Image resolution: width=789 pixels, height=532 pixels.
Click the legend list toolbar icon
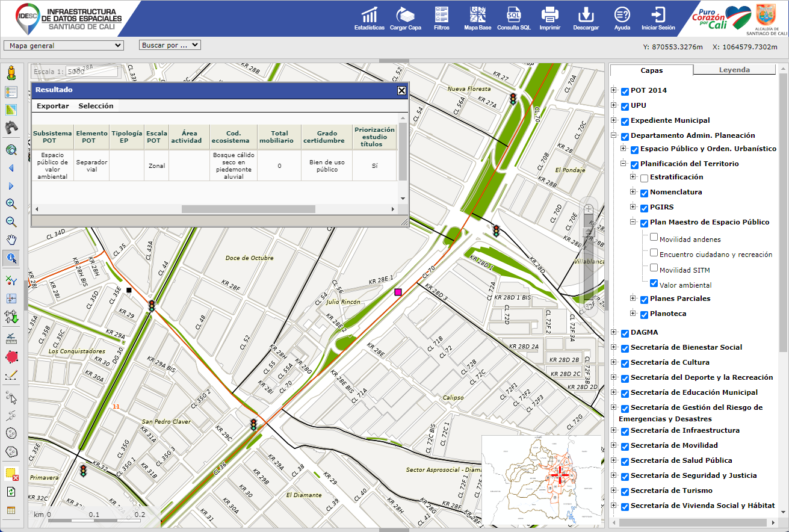pyautogui.click(x=11, y=92)
